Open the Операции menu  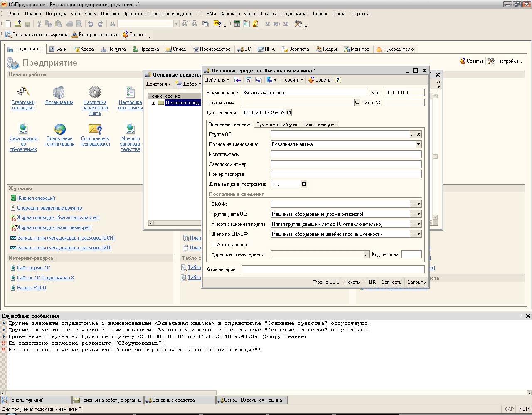click(x=56, y=14)
